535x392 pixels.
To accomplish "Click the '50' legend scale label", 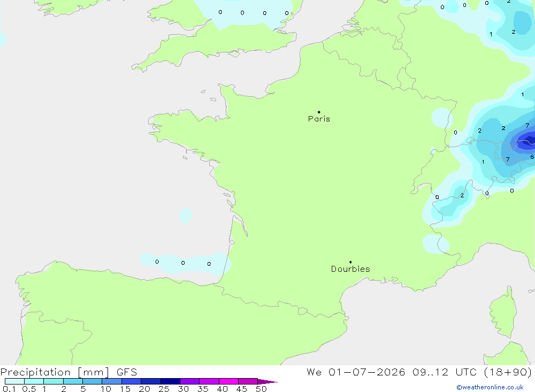I will point(261,389).
